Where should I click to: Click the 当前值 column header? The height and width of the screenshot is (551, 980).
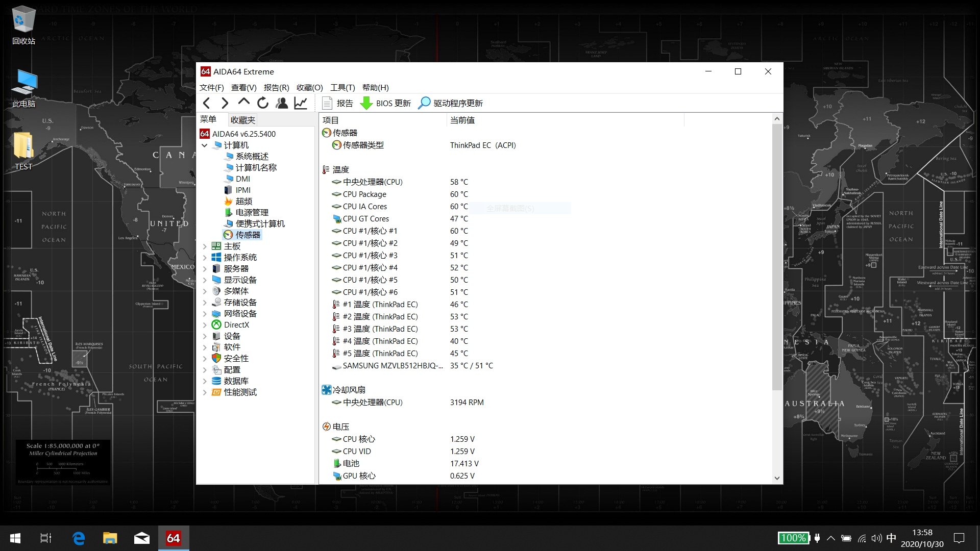(565, 120)
